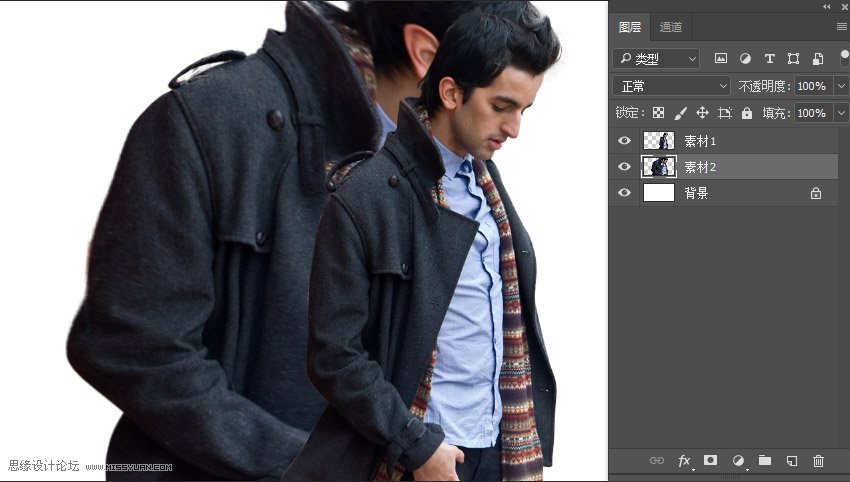Create a new layer group folder

tap(765, 461)
